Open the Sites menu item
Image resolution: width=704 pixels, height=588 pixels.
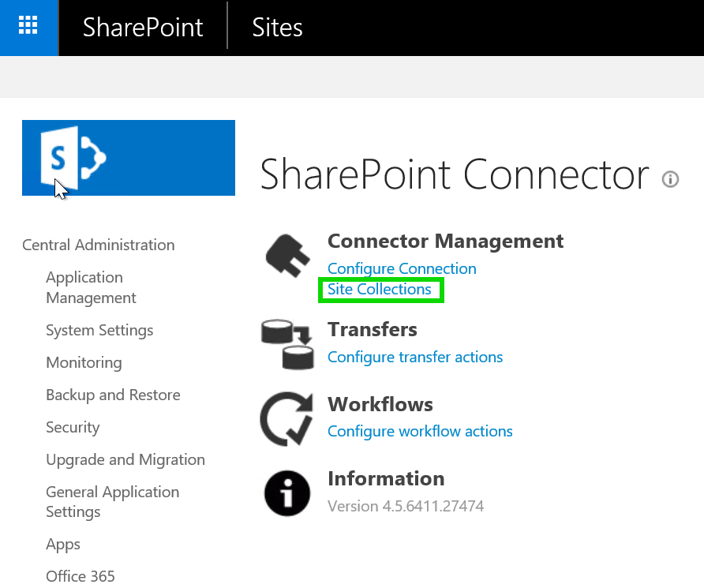point(276,27)
